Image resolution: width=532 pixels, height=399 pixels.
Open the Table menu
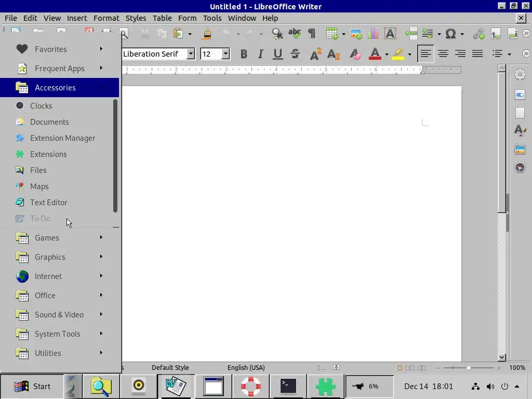162,18
